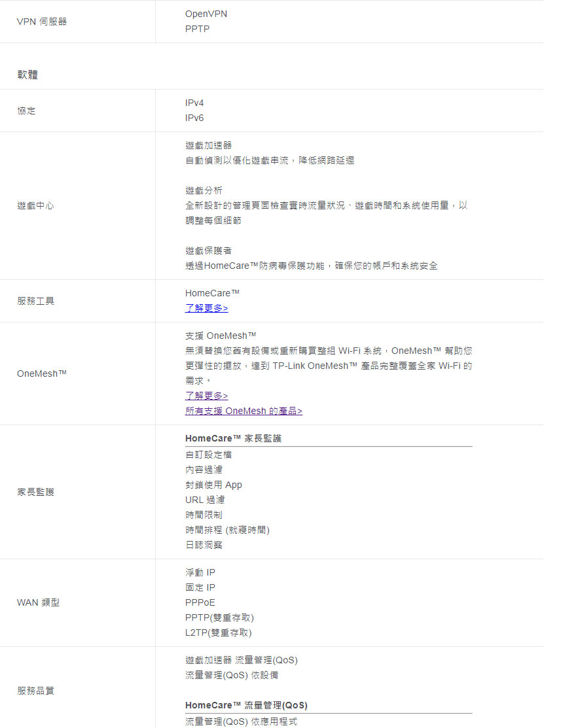Click the '軟體' section heading
This screenshot has width=563, height=728.
[27, 75]
